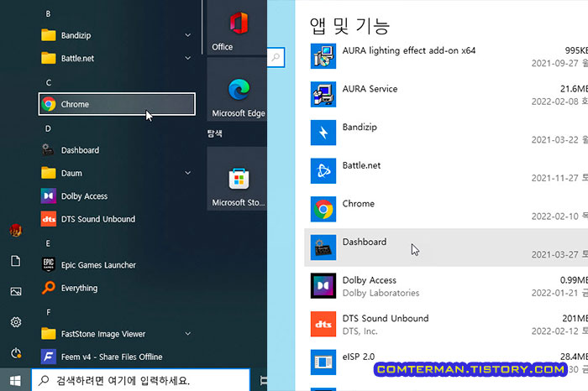Jump to letter D section header

pyautogui.click(x=48, y=129)
